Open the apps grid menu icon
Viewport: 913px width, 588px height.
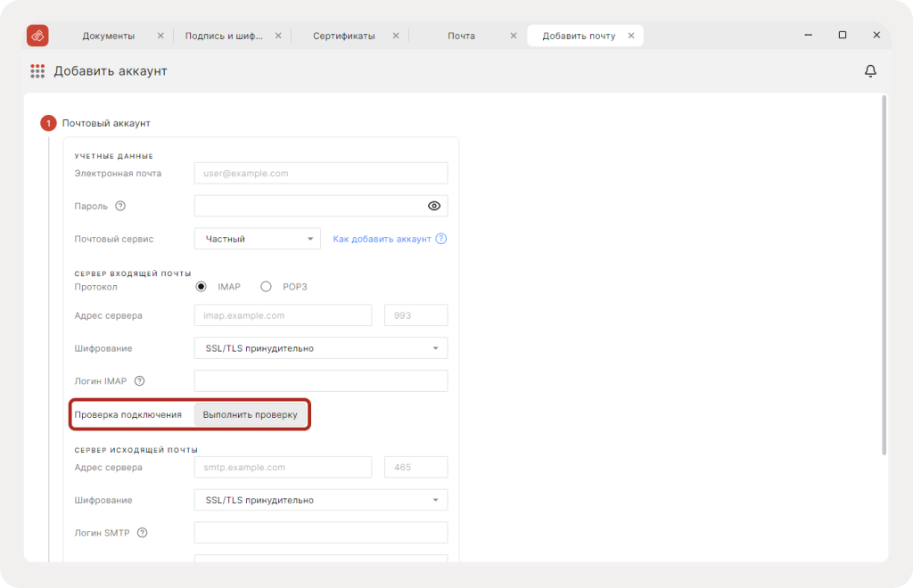(37, 71)
